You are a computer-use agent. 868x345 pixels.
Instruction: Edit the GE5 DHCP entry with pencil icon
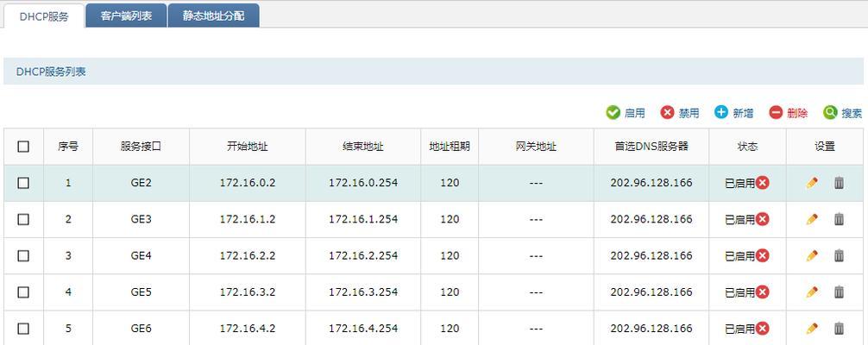pos(812,292)
